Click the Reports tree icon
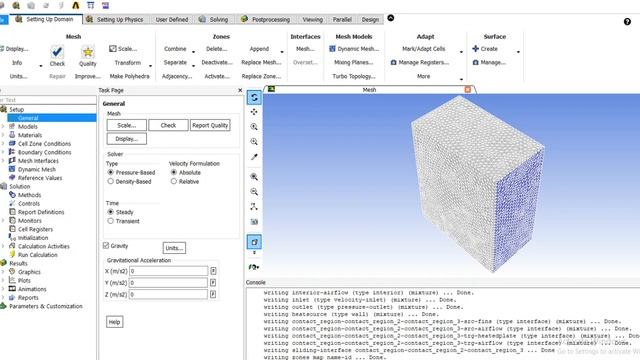 12,298
